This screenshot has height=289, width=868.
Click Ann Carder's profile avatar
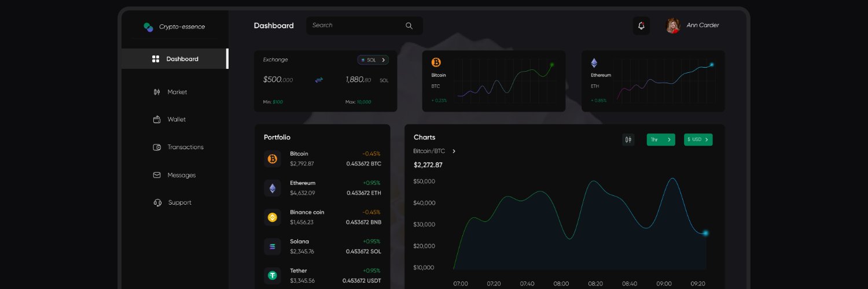point(673,25)
